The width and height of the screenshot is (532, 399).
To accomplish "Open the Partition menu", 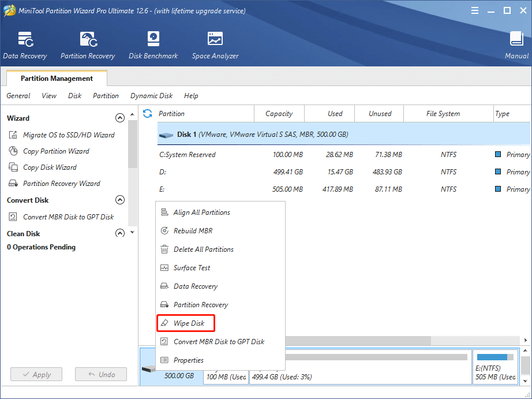I will point(106,96).
